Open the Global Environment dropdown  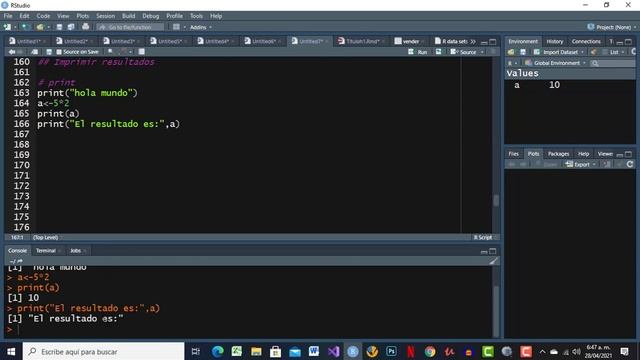pos(556,63)
